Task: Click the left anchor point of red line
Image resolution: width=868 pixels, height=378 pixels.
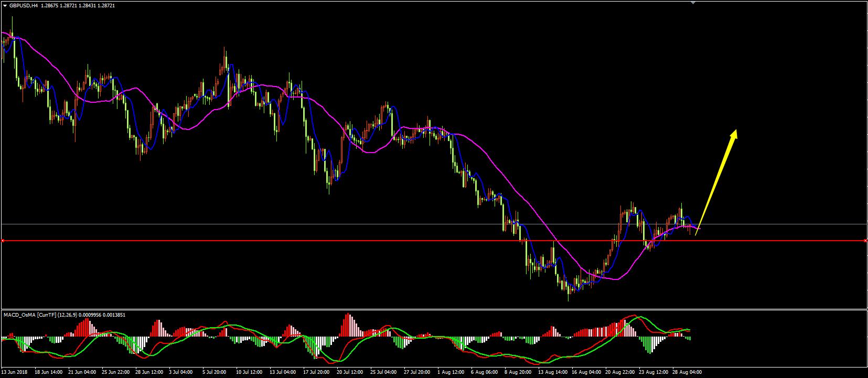Action: pos(2,241)
